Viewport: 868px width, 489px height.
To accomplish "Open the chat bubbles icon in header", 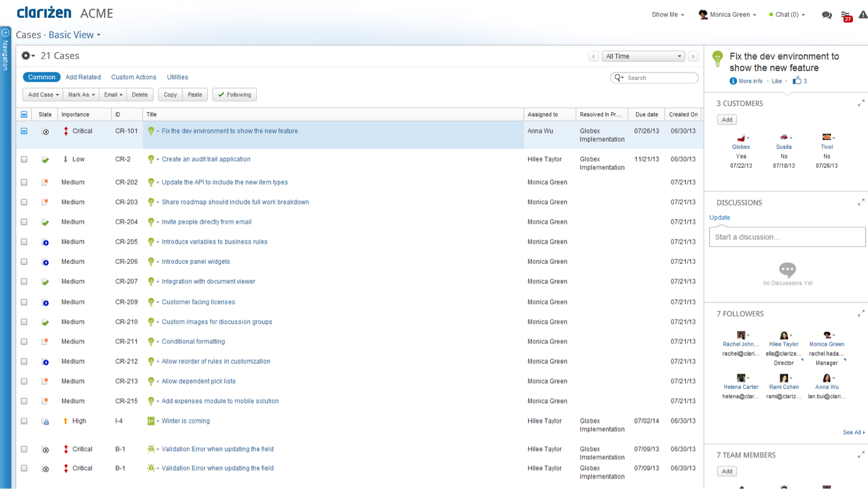I will [827, 15].
